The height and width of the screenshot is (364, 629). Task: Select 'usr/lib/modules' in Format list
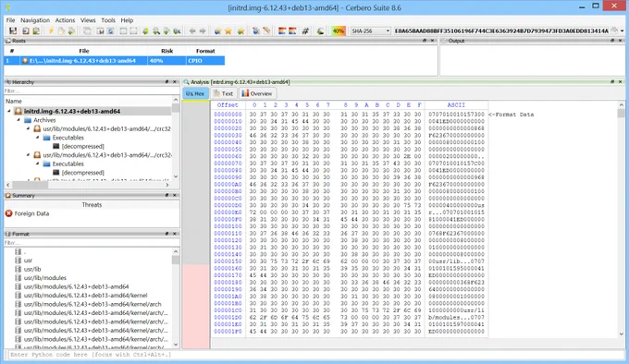[45, 278]
